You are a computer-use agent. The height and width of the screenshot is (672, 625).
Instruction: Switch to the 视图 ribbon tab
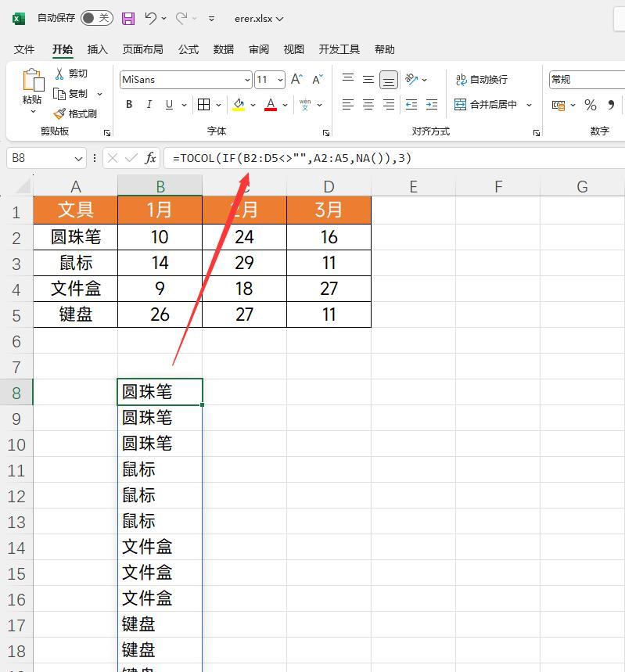[x=294, y=49]
